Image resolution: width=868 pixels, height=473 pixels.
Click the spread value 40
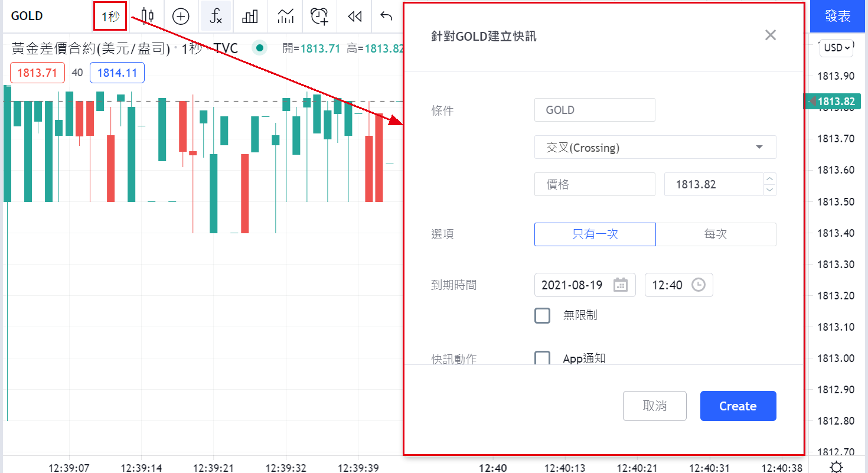(77, 73)
